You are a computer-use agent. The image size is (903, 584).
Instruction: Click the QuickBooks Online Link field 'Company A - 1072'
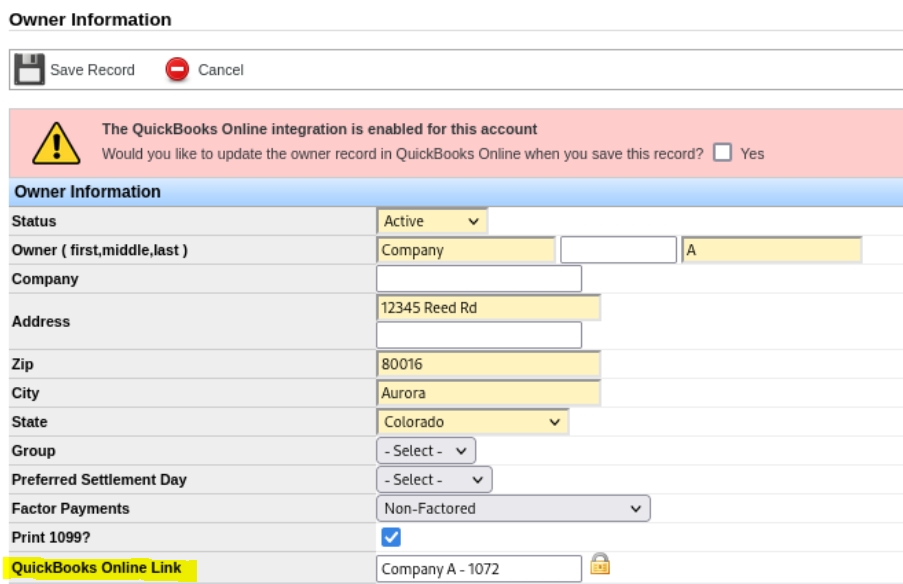[x=479, y=569]
